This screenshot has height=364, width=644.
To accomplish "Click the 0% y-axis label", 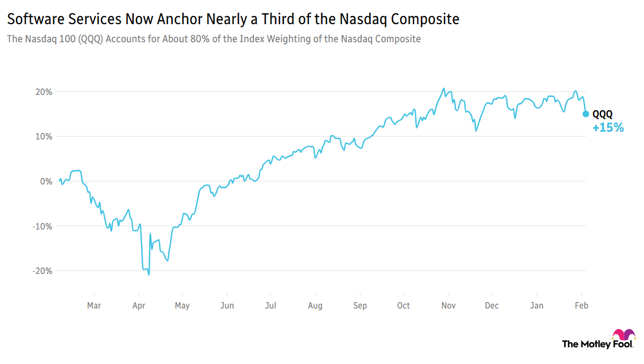I will [x=47, y=181].
